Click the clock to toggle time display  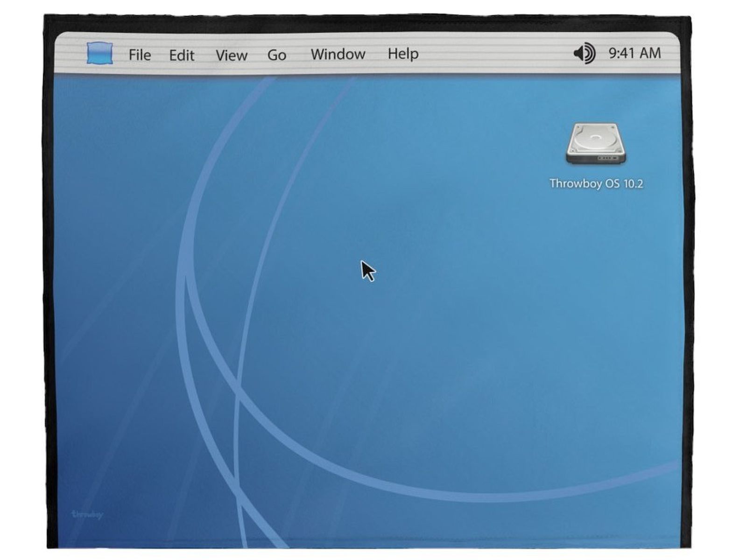point(634,53)
